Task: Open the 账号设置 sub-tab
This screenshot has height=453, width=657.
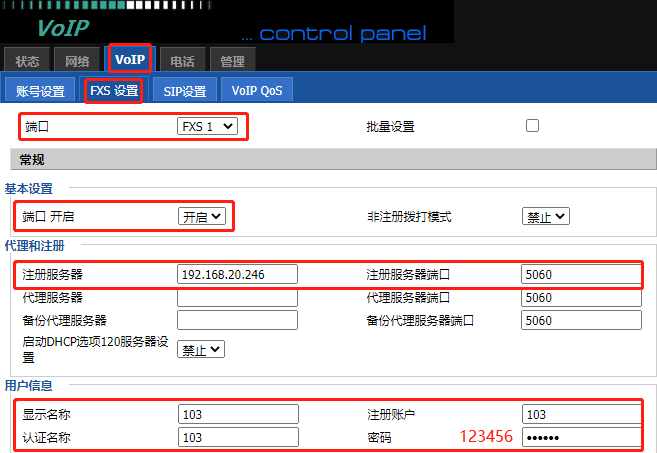Action: tap(40, 91)
